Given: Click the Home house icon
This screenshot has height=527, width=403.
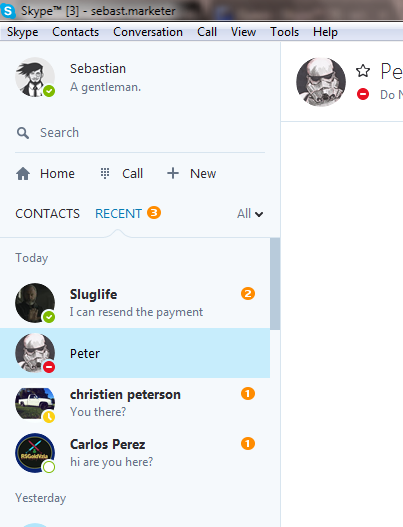Looking at the screenshot, I should [23, 174].
